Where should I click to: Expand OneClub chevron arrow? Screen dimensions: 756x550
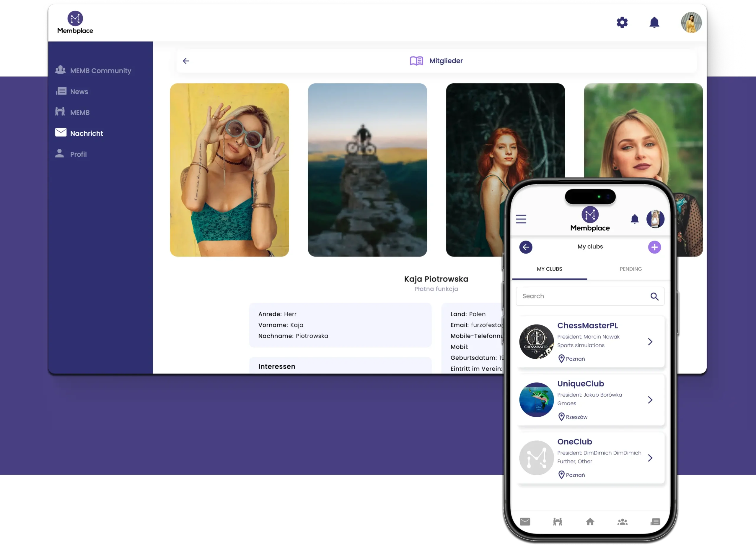click(x=650, y=458)
